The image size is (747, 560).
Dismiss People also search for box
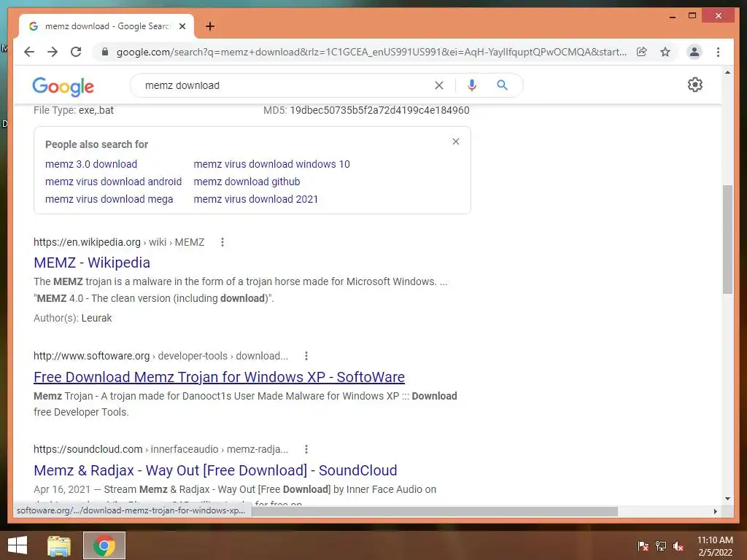click(x=456, y=141)
